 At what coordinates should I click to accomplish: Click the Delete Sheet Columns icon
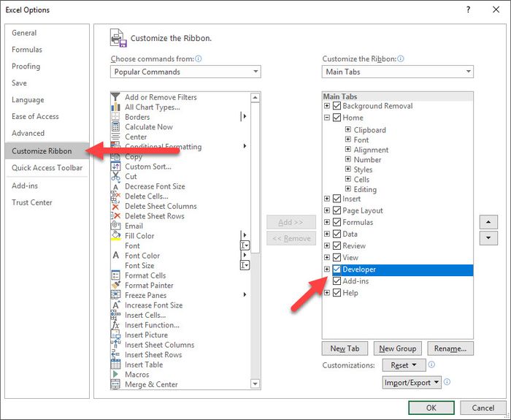pyautogui.click(x=115, y=206)
